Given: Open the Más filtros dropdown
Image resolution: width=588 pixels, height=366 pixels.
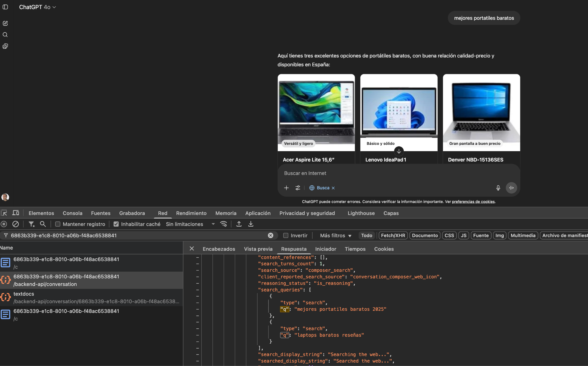Looking at the screenshot, I should pyautogui.click(x=336, y=235).
